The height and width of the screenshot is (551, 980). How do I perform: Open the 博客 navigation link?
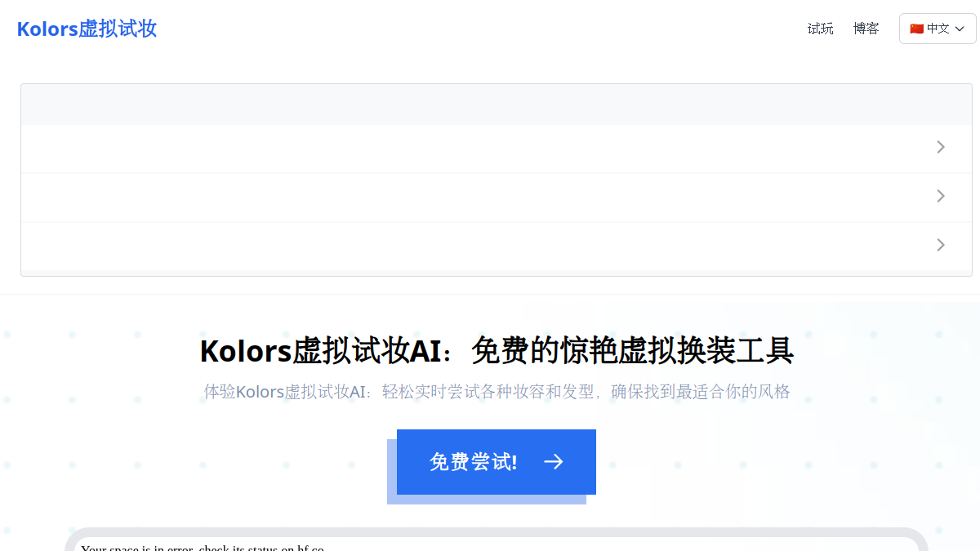(x=866, y=29)
